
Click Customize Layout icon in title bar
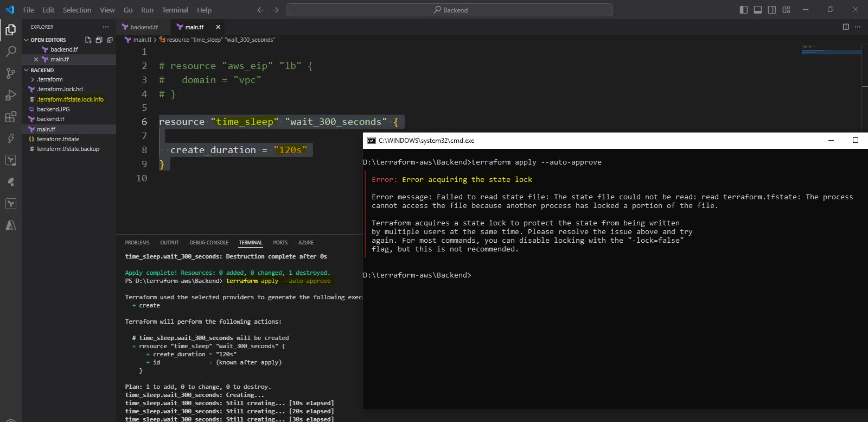(x=786, y=10)
